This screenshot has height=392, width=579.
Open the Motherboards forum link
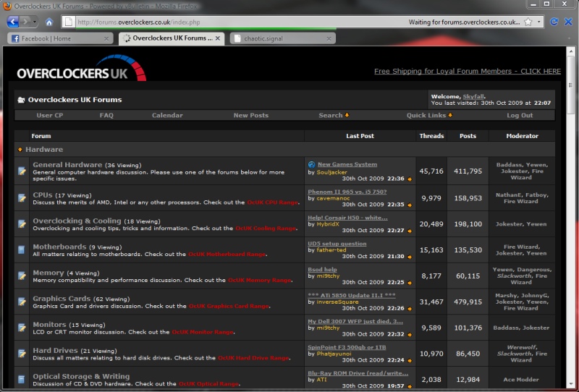coord(59,247)
